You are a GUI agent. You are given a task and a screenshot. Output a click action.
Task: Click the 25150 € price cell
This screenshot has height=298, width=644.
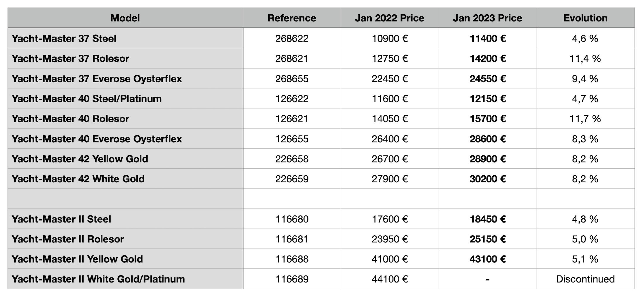488,239
